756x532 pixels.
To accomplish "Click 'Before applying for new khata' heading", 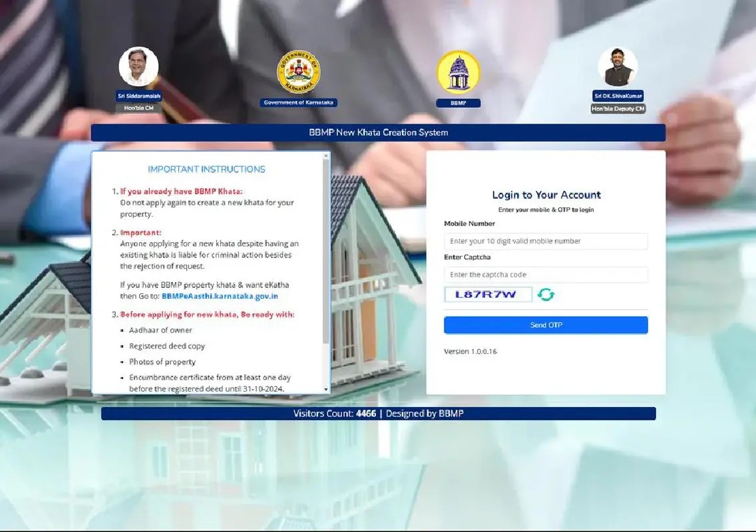I will pyautogui.click(x=208, y=314).
